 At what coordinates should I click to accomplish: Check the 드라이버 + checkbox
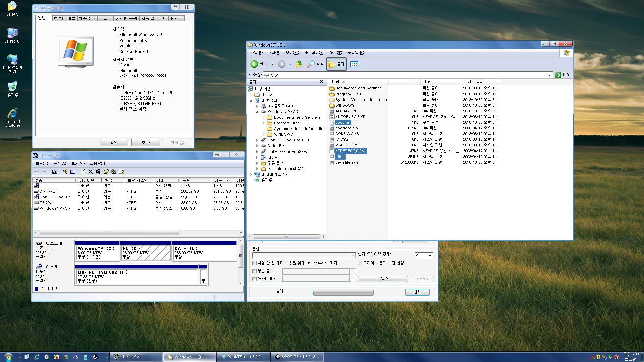click(255, 279)
